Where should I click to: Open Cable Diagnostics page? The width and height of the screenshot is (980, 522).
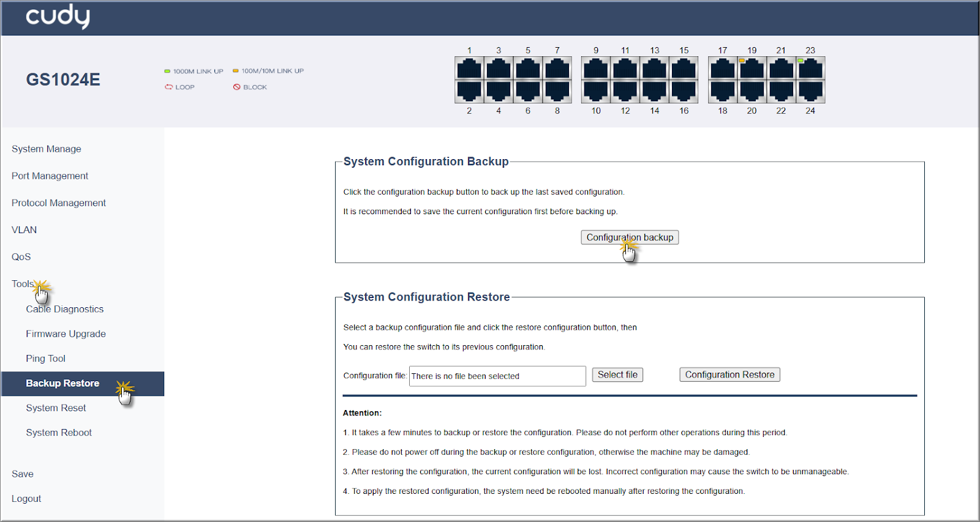click(x=65, y=309)
